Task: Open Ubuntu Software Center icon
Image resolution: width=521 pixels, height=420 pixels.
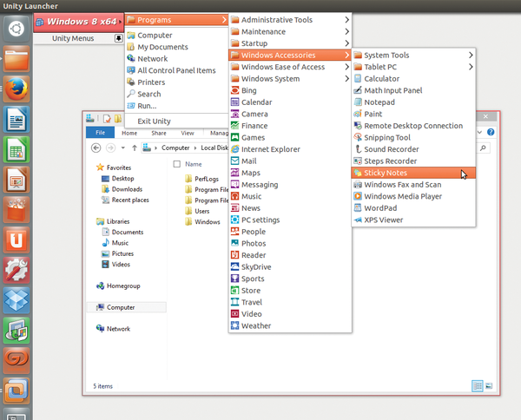Action: point(16,210)
